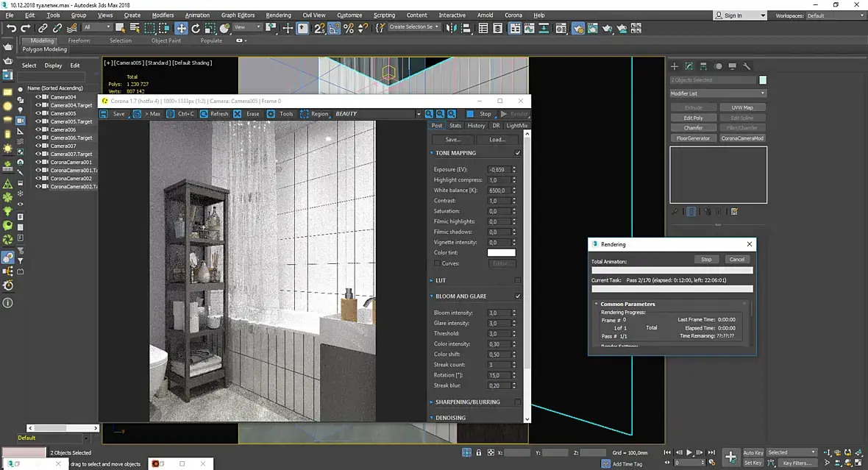Open the Modifier List dropdown
Viewport: 868px width, 470px height.
[717, 93]
